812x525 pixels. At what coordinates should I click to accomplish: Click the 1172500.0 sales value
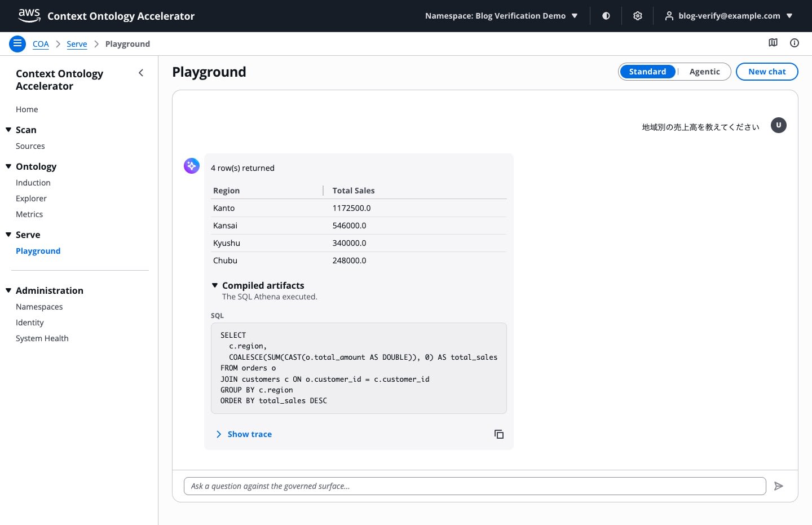(352, 208)
